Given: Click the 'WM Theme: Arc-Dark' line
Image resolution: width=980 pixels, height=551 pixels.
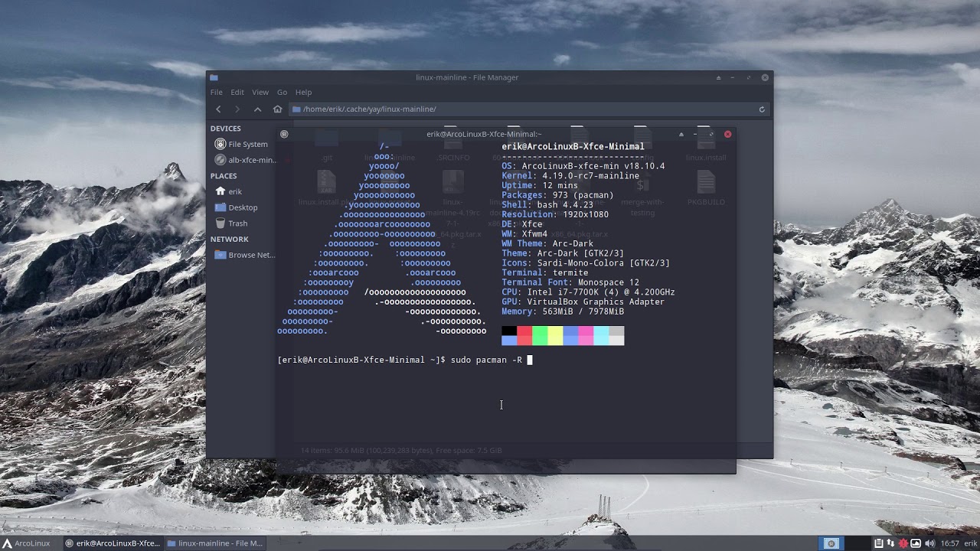Looking at the screenshot, I should point(547,244).
